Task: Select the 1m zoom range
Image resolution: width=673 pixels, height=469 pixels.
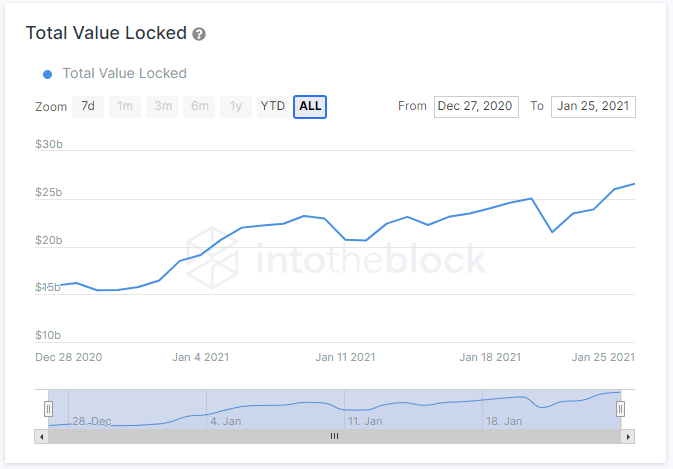Action: coord(124,106)
